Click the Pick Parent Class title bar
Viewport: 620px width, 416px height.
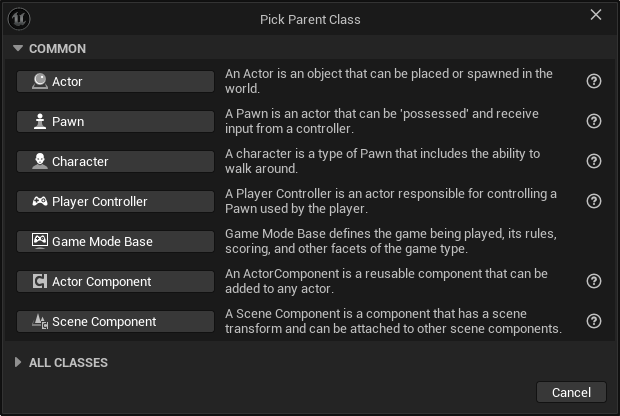pyautogui.click(x=310, y=19)
